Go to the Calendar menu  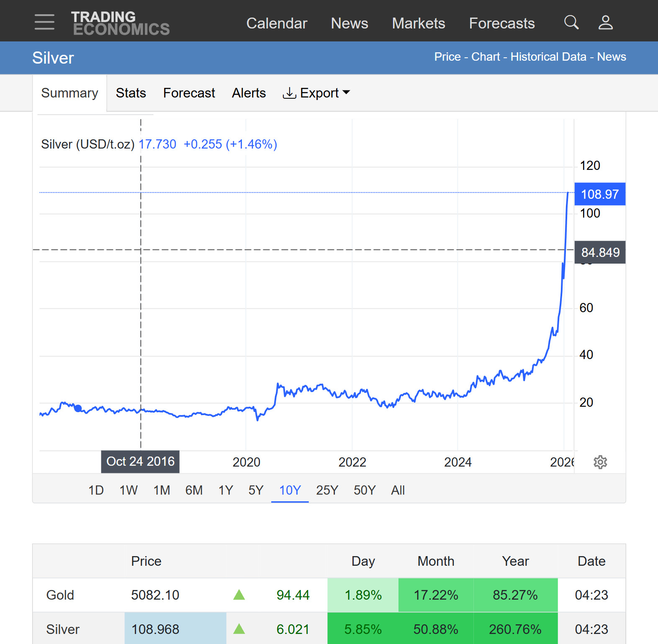277,23
